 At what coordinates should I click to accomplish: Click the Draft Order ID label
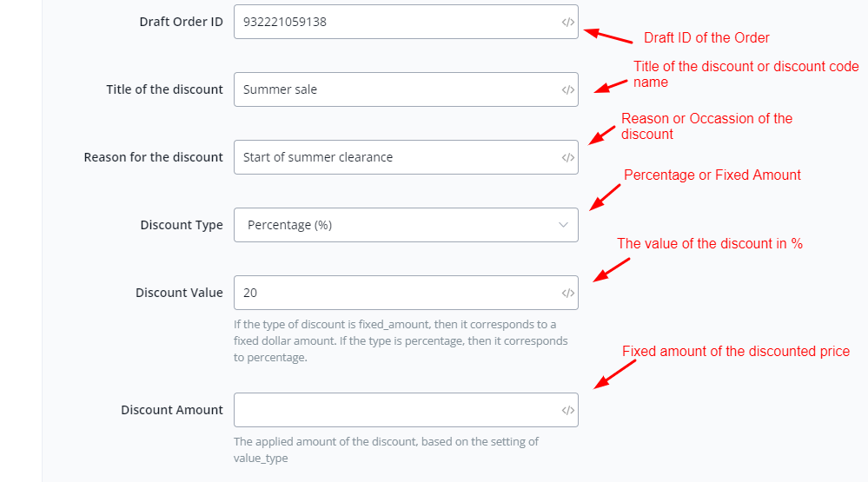[x=181, y=22]
